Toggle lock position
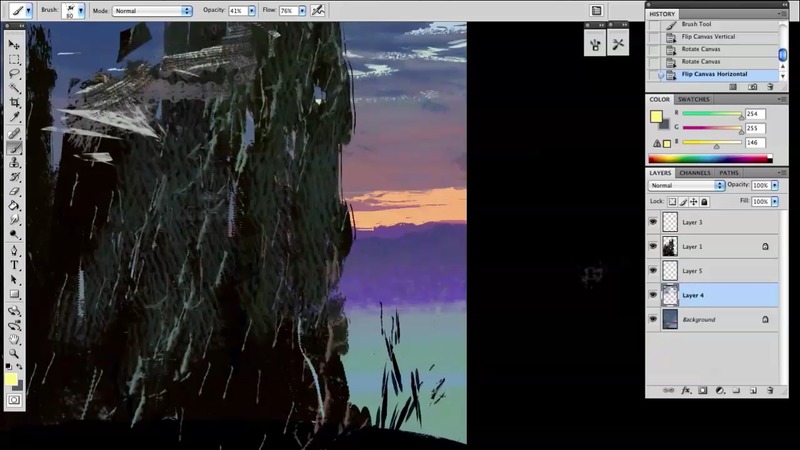 pyautogui.click(x=694, y=202)
